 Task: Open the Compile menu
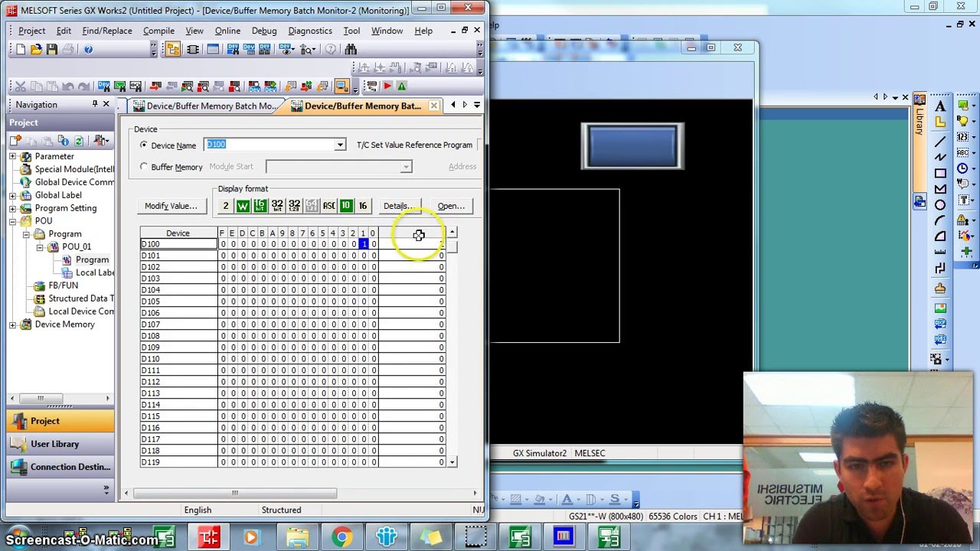pos(158,31)
